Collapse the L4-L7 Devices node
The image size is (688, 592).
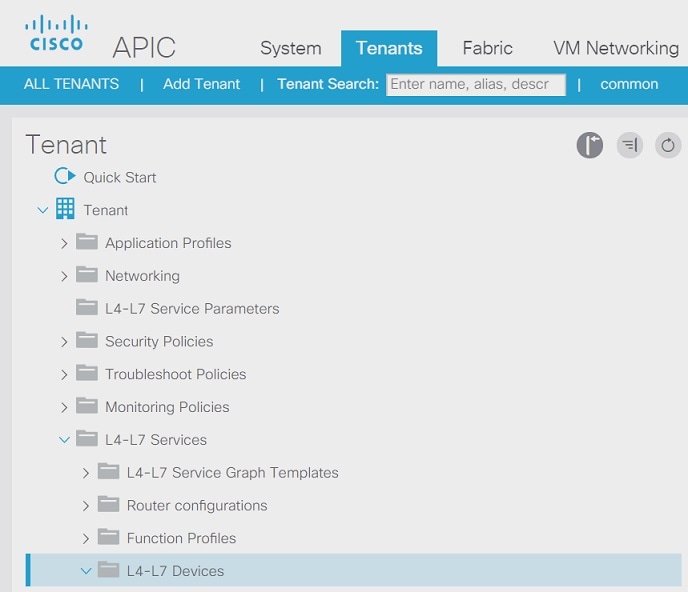(86, 571)
